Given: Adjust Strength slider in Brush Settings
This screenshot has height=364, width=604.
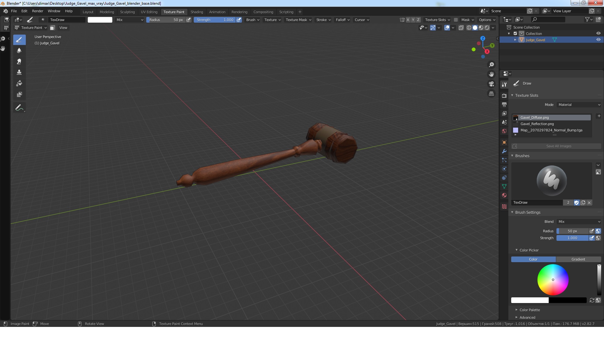Looking at the screenshot, I should (x=572, y=238).
